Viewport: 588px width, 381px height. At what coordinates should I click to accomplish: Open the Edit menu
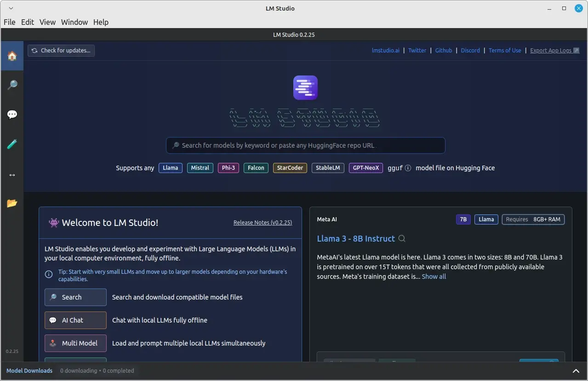point(28,22)
